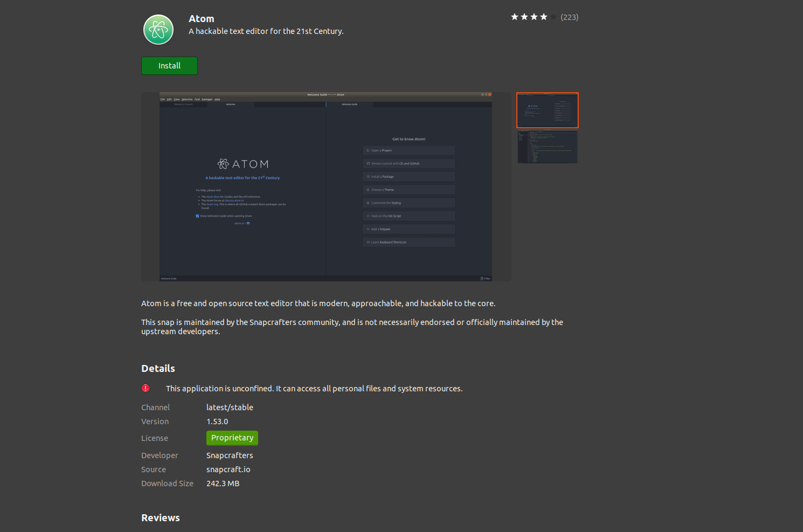
Task: Click the description line "Atom is a free and open source text editor"
Action: [x=319, y=303]
